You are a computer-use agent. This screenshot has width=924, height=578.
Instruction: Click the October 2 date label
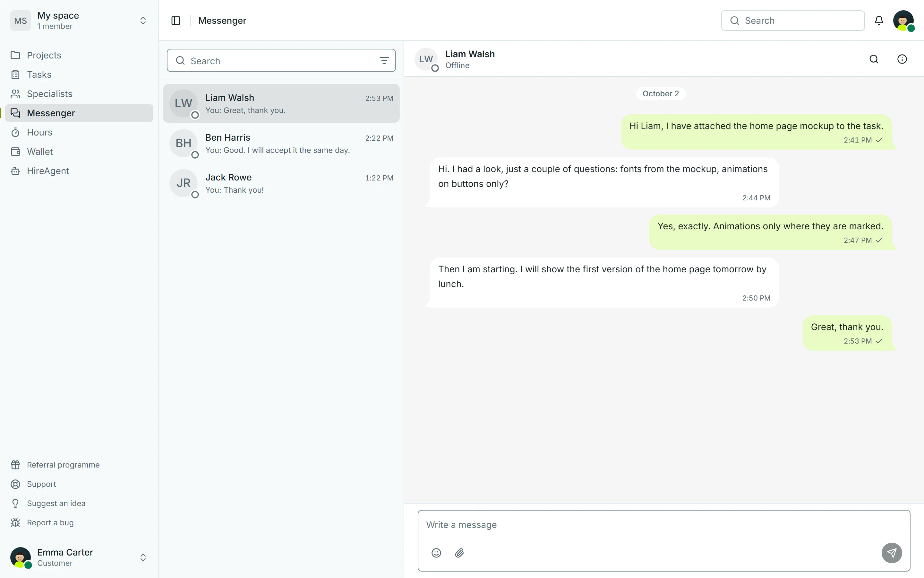[x=661, y=94]
